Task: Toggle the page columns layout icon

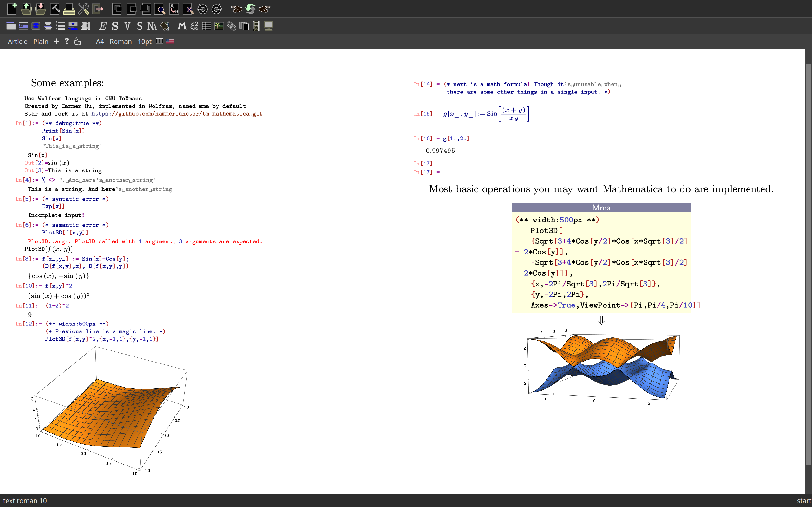Action: click(160, 41)
